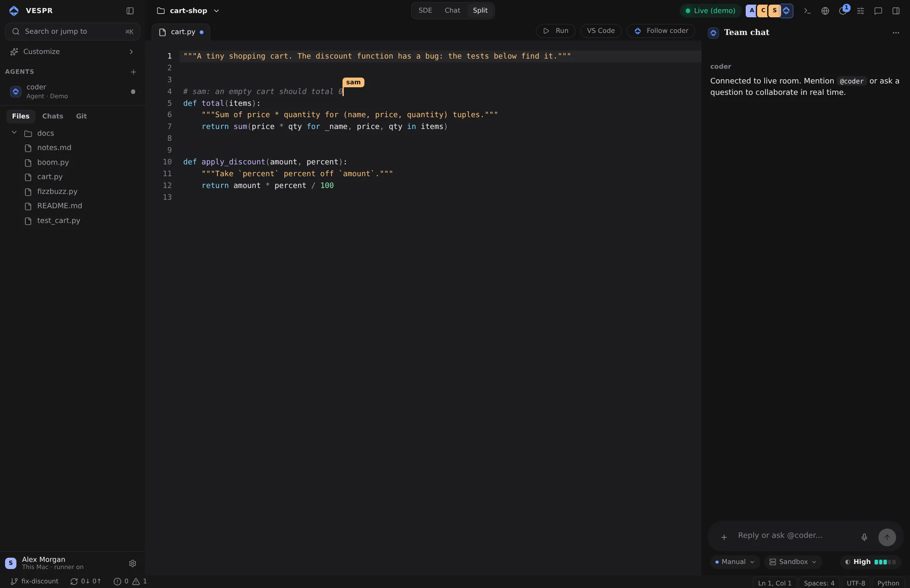
Task: Toggle the right panel layout icon
Action: pyautogui.click(x=896, y=11)
